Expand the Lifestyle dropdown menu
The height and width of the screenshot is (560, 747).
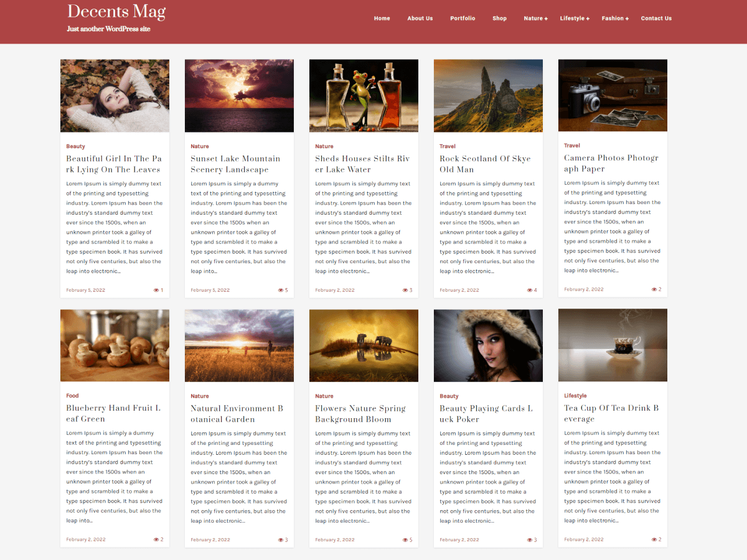[x=574, y=18]
